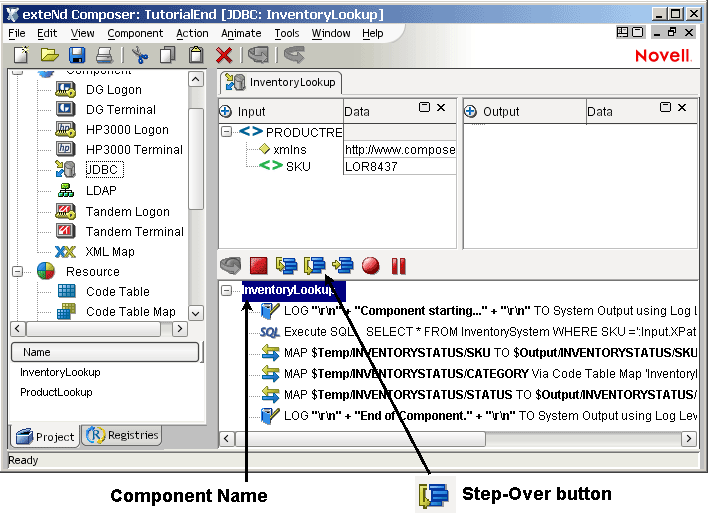Viewport: 708px width, 518px height.
Task: Click the action pane scroll right arrow
Action: pos(689,438)
